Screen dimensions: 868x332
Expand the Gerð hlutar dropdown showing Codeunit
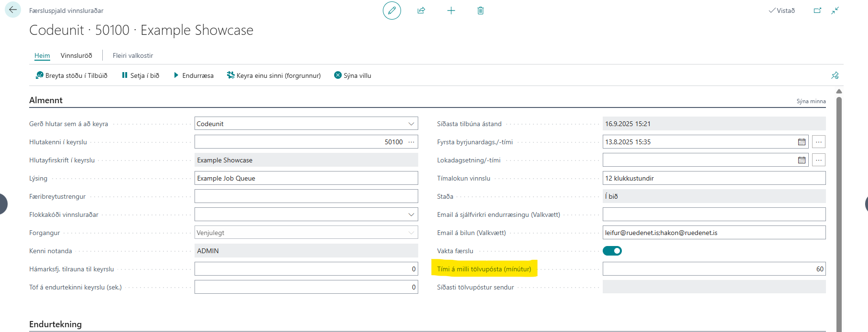coord(411,124)
